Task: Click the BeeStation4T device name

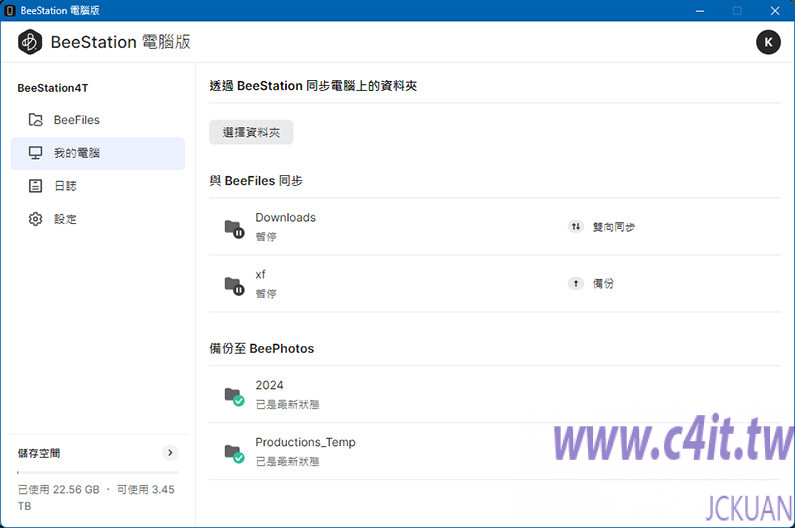Action: [x=53, y=88]
